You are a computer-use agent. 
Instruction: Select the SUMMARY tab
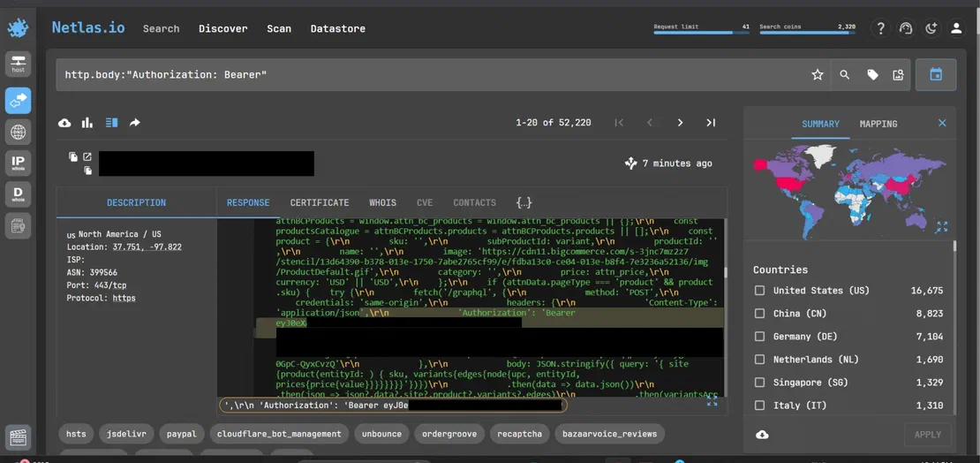(820, 124)
